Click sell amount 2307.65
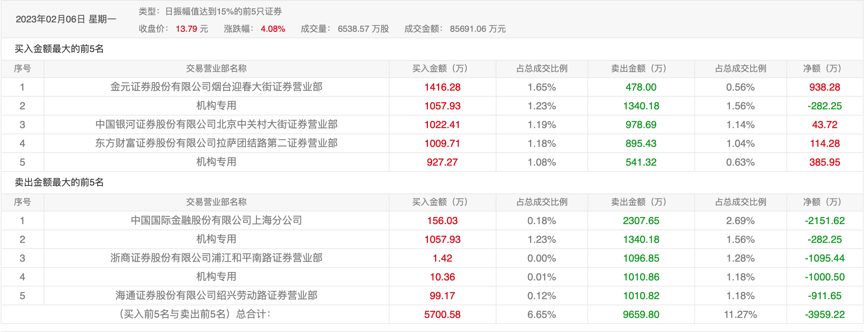Viewport: 868px width, 332px height. pos(641,220)
